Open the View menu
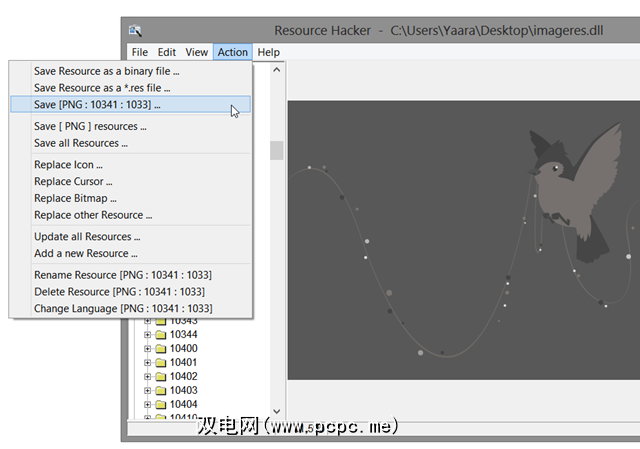 pyautogui.click(x=197, y=52)
